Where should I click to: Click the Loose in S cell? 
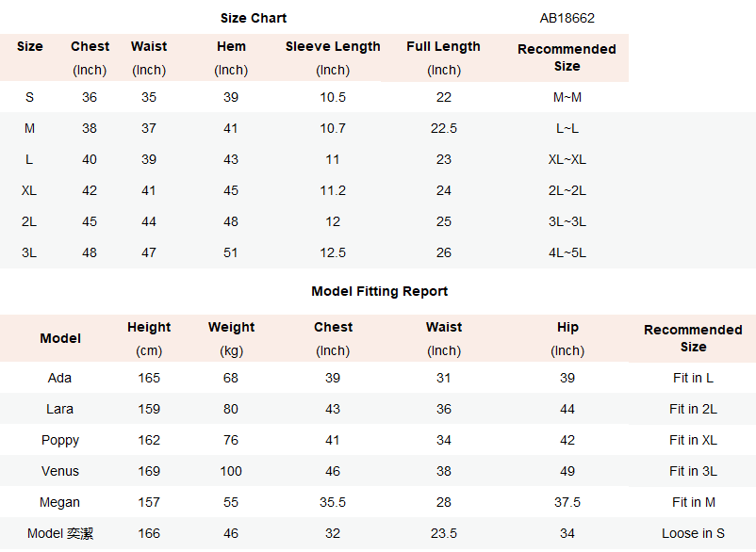pyautogui.click(x=693, y=534)
